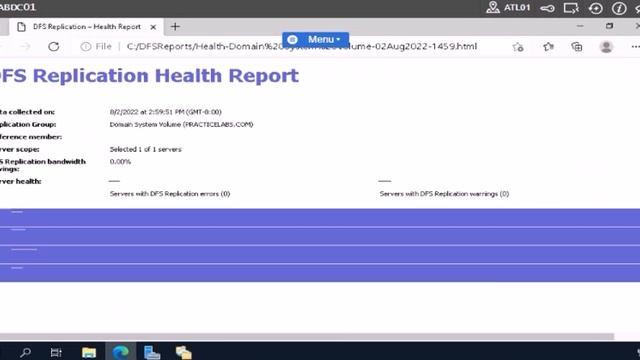Open Server Manager from taskbar
The image size is (640, 360).
(152, 352)
